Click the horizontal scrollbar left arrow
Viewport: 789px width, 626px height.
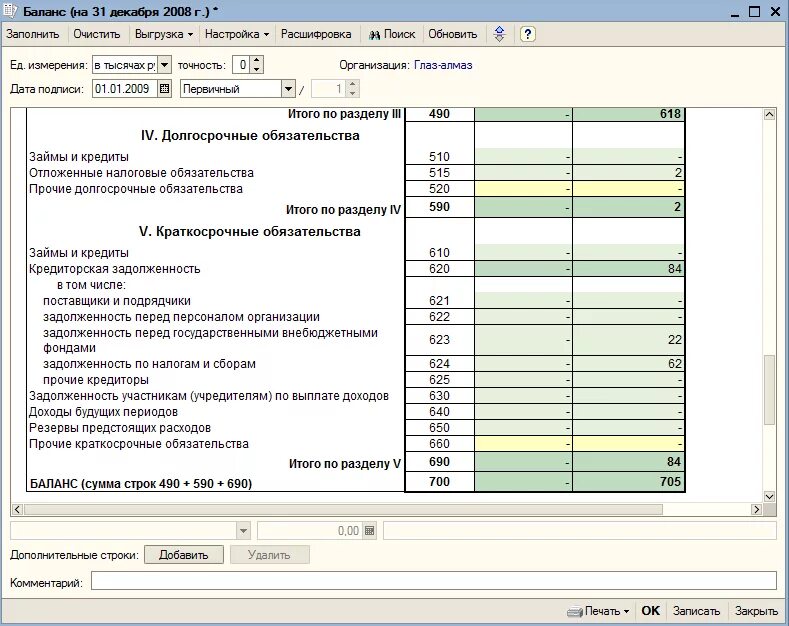(17, 509)
